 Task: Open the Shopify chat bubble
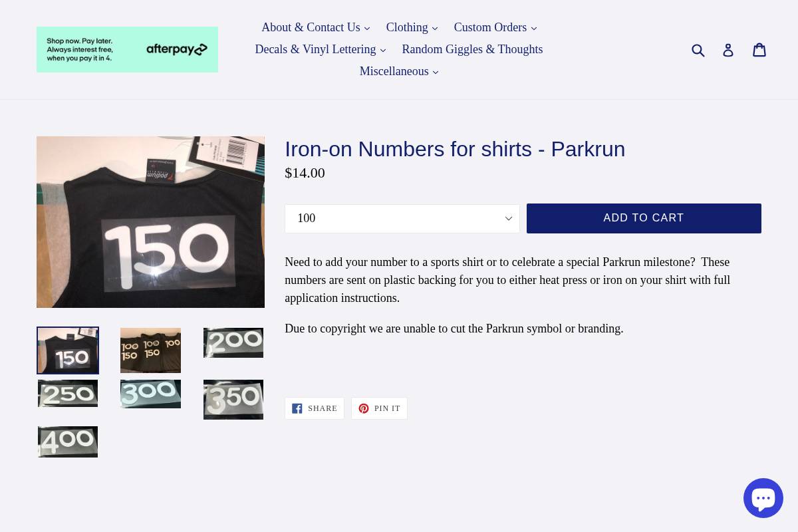point(763,497)
